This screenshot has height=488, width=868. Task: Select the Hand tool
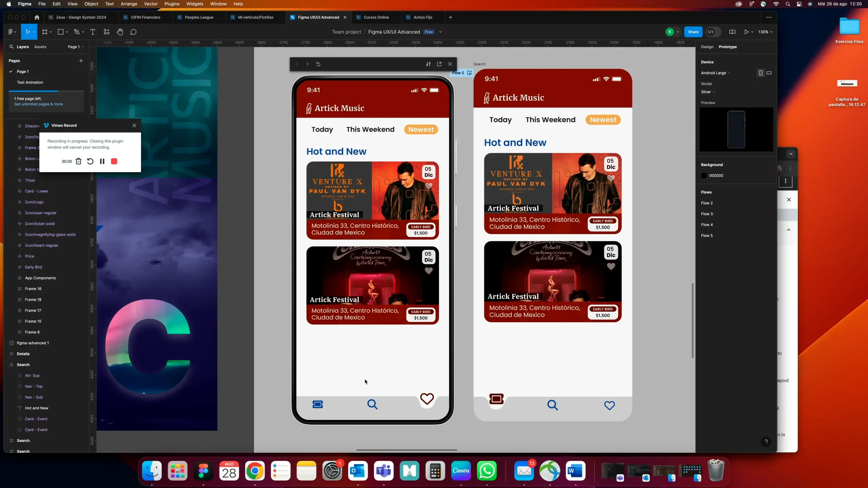coord(120,32)
